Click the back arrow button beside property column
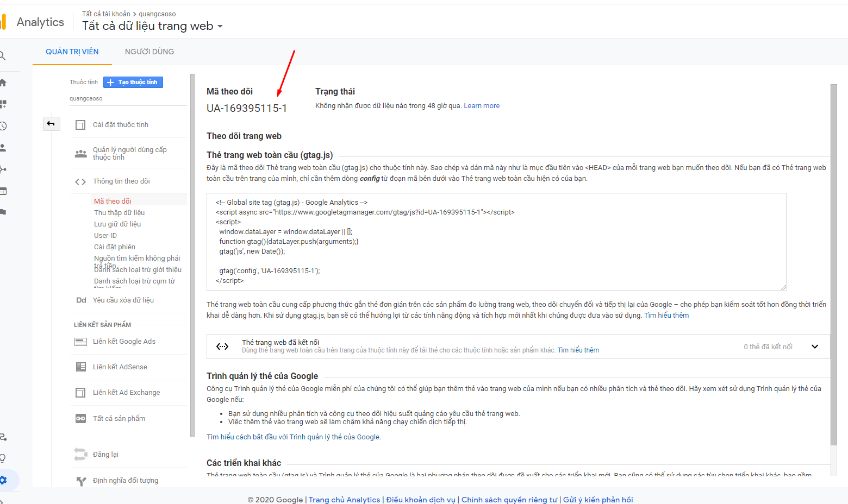Image resolution: width=848 pixels, height=504 pixels. pos(51,124)
